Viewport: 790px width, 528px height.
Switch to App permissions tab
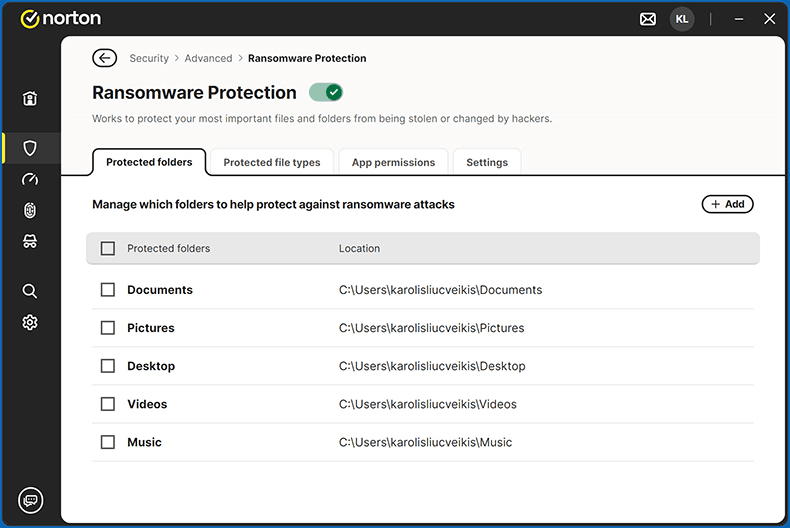(x=393, y=162)
